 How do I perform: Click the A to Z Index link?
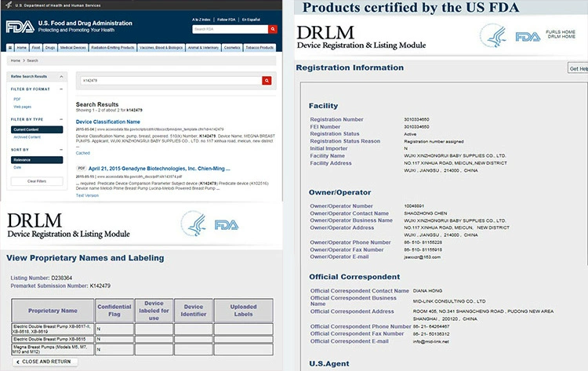point(201,20)
